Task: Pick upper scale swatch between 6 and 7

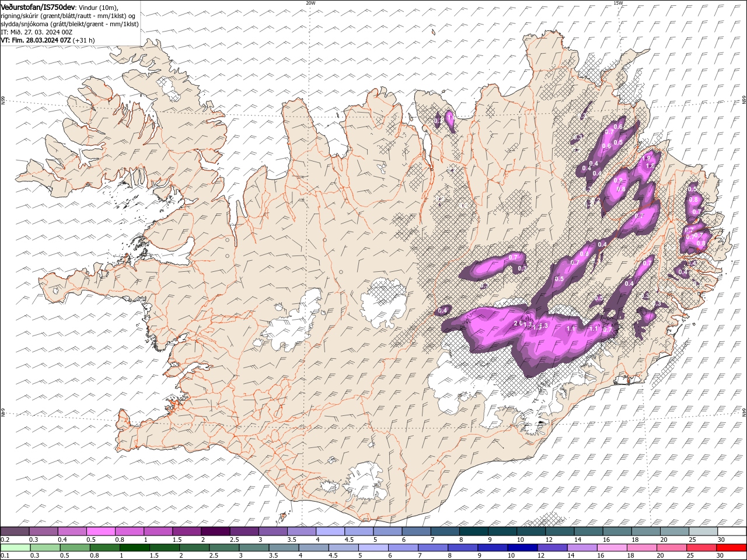Action: 416,531
